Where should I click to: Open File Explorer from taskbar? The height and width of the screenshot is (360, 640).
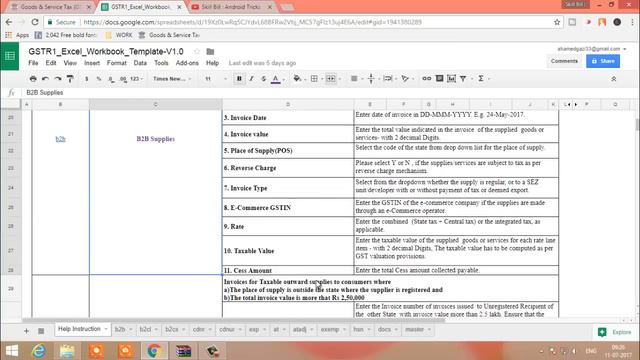(x=67, y=351)
